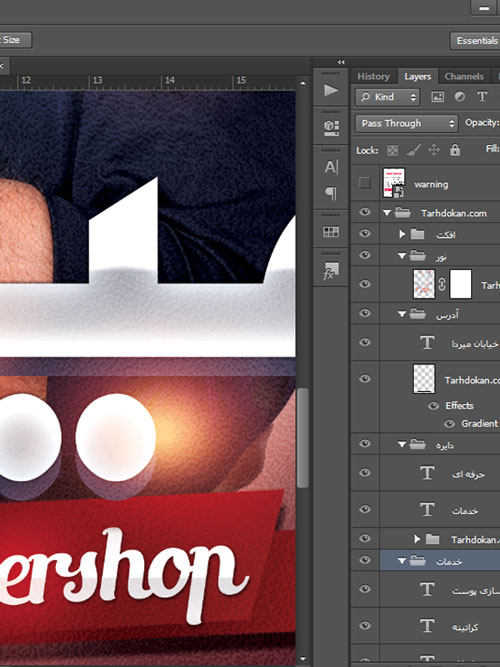Select the white layer mask thumbnail
Screen dimensions: 500x667
[x=460, y=284]
